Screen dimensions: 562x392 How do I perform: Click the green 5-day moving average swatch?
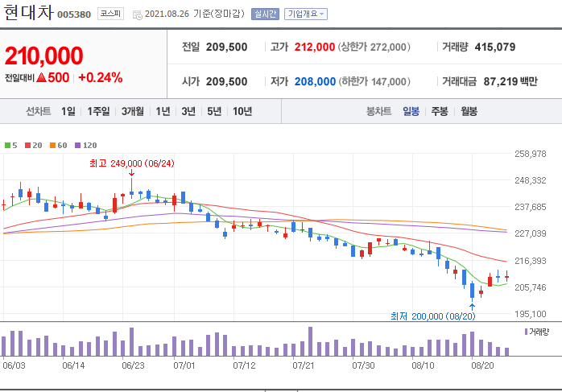point(7,145)
